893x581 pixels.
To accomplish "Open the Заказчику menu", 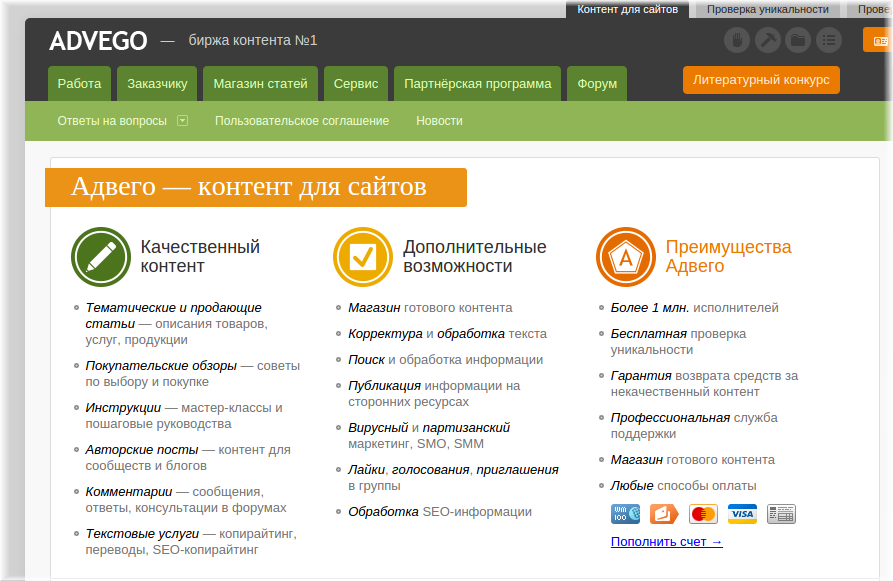I will pyautogui.click(x=157, y=84).
